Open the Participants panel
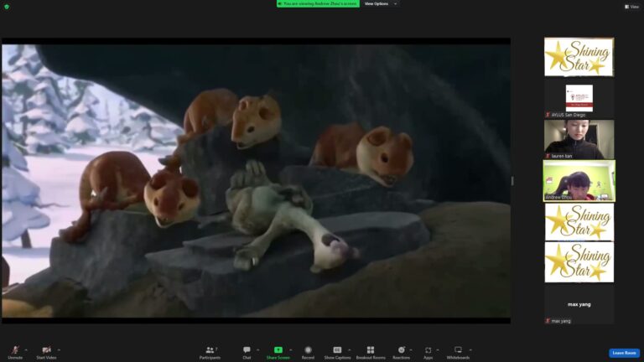The image size is (644, 362). 210,352
